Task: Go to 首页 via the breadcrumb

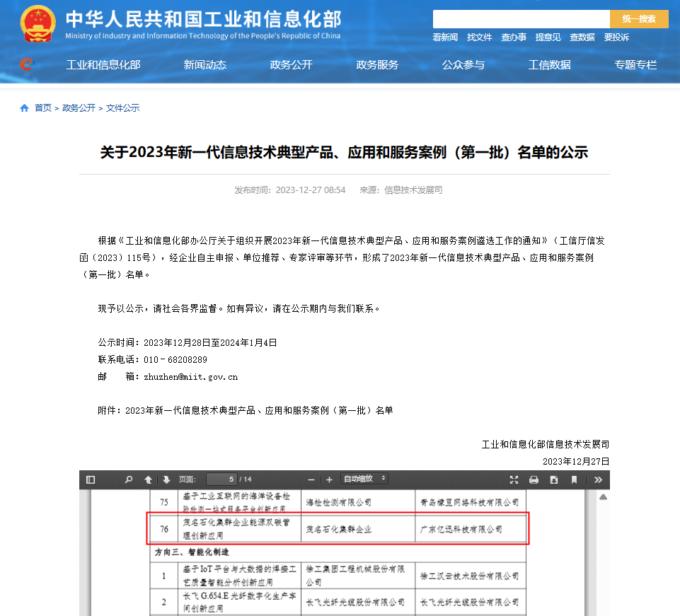Action: click(43, 108)
